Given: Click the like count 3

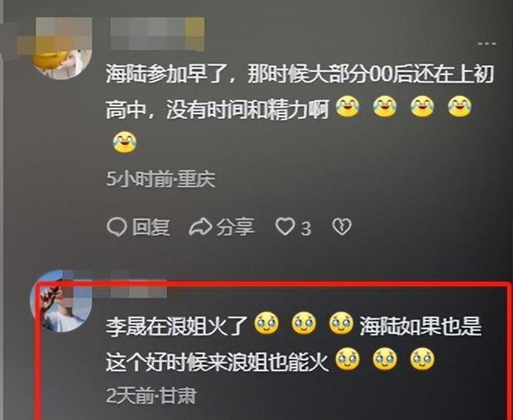Looking at the screenshot, I should [306, 229].
